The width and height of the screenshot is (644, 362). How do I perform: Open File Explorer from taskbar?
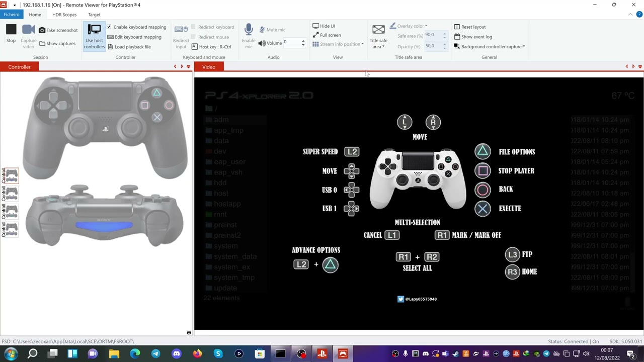pyautogui.click(x=114, y=354)
